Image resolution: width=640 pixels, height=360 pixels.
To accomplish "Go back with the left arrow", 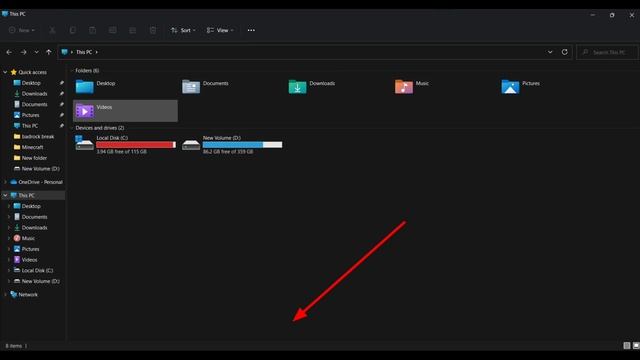I will point(9,52).
